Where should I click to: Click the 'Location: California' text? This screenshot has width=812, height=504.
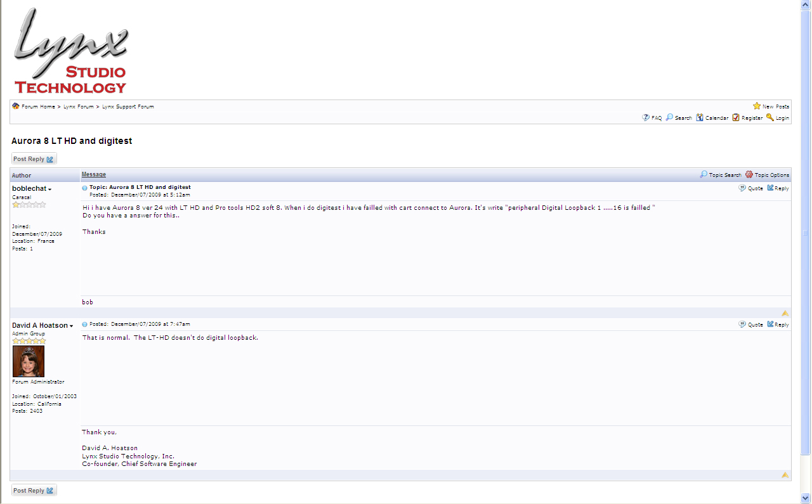click(37, 404)
